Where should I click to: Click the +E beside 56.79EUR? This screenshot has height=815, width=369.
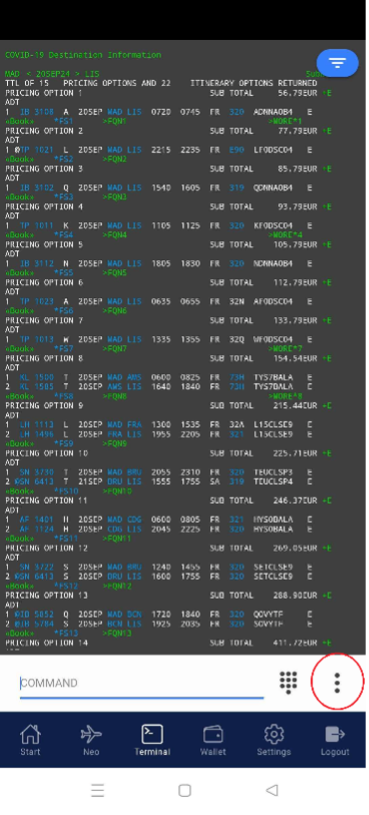pos(326,93)
